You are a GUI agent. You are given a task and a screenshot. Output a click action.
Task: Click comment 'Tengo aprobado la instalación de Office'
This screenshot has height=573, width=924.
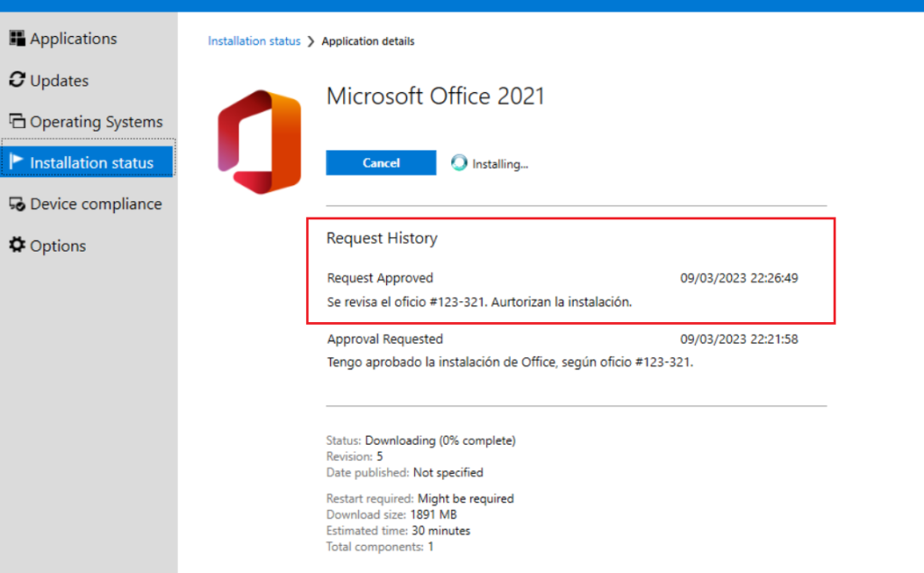tap(510, 362)
